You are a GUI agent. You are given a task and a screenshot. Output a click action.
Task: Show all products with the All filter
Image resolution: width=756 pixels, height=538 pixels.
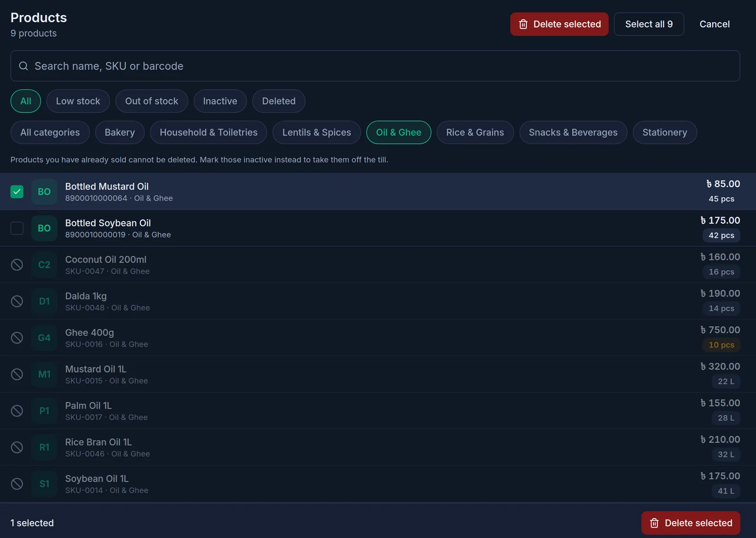(x=26, y=101)
